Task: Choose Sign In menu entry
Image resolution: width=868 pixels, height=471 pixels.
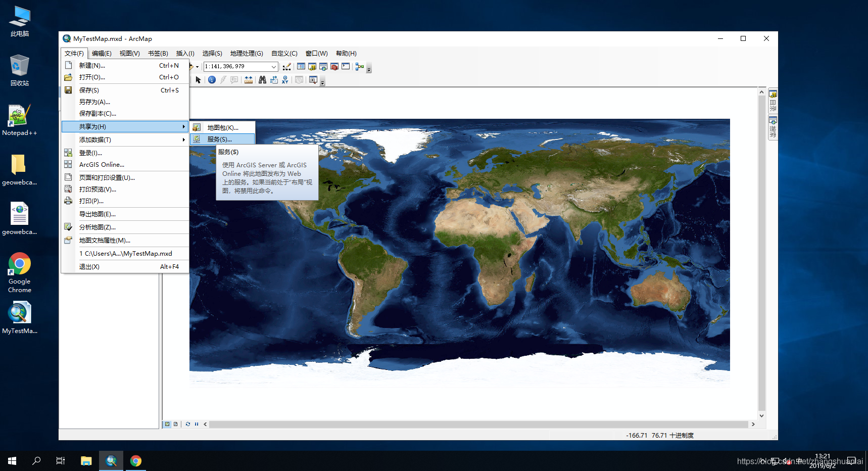Action: click(x=125, y=153)
